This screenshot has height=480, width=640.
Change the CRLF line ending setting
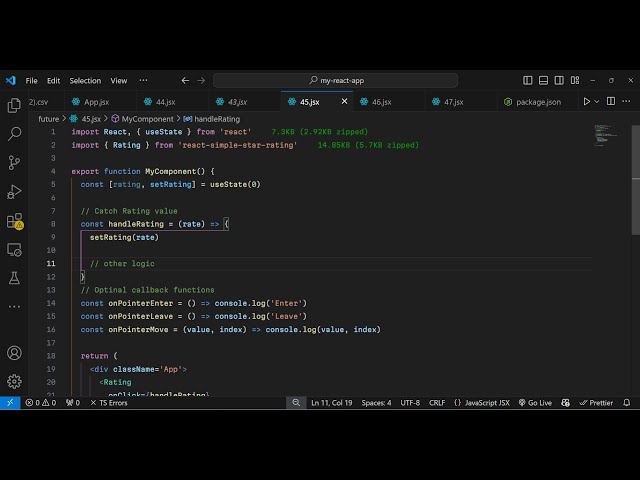coord(437,403)
